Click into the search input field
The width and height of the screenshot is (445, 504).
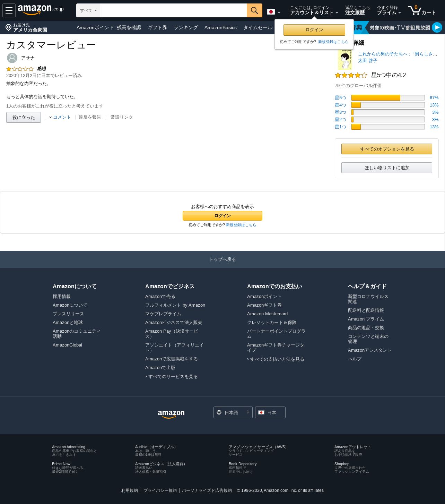pos(173,10)
